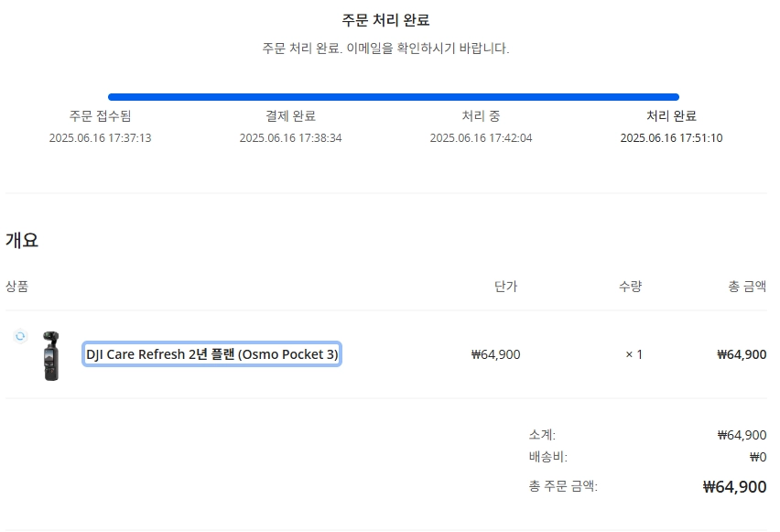Select the 결제 완료 step label
This screenshot has width=780, height=532.
290,116
